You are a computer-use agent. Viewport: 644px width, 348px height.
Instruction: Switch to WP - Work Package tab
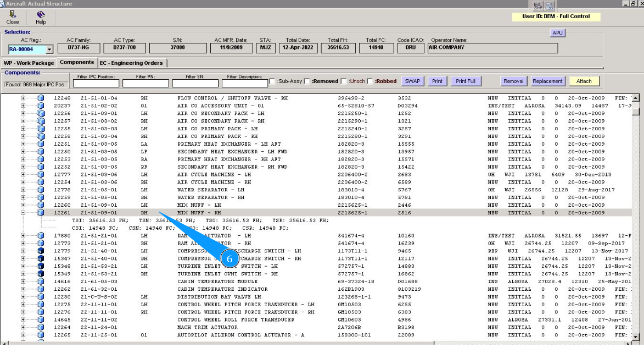pyautogui.click(x=29, y=63)
